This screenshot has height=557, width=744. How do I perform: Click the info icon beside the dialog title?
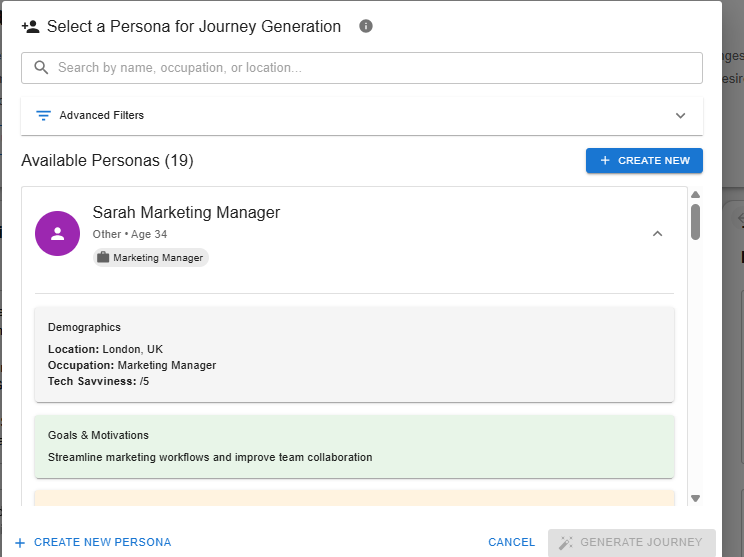[366, 26]
